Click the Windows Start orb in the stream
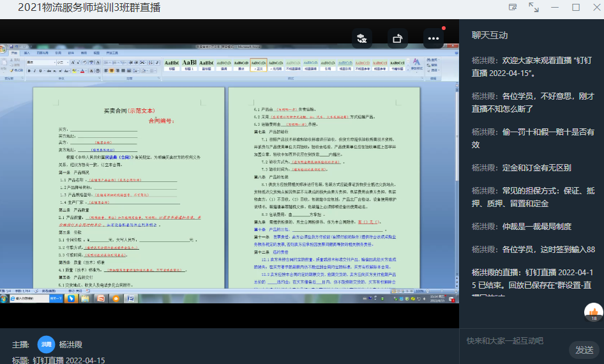This screenshot has height=364, width=604. [5, 298]
